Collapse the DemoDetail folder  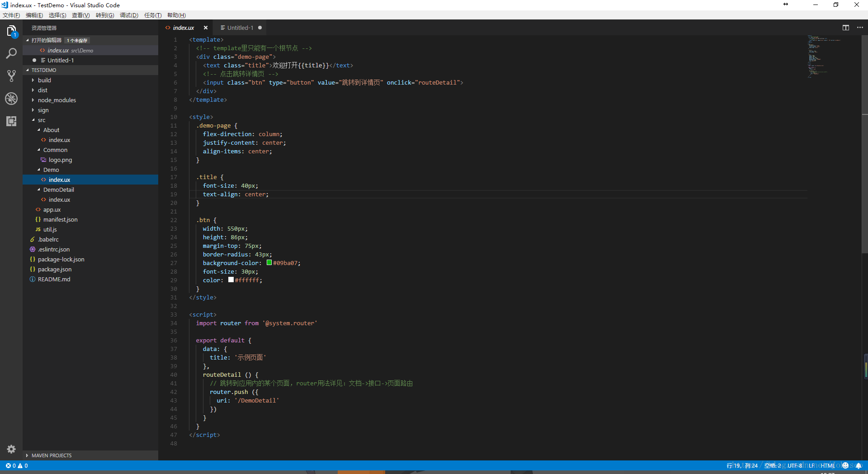coord(38,190)
